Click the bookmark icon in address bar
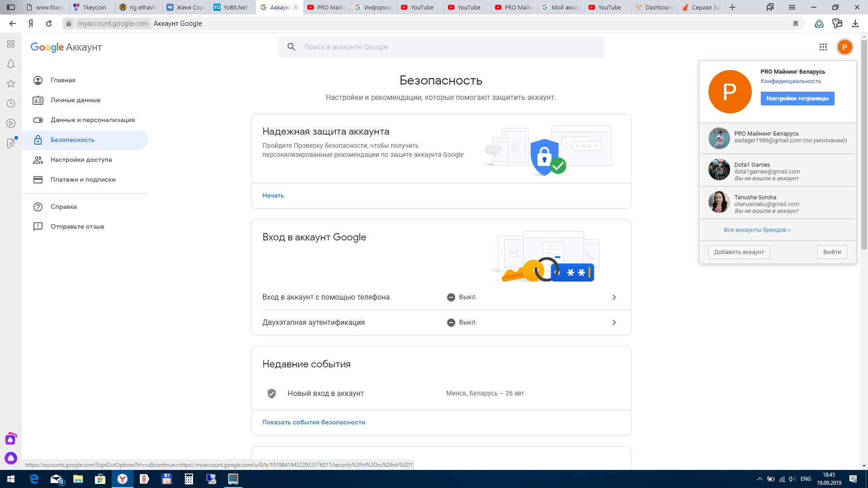868x488 pixels. 796,23
